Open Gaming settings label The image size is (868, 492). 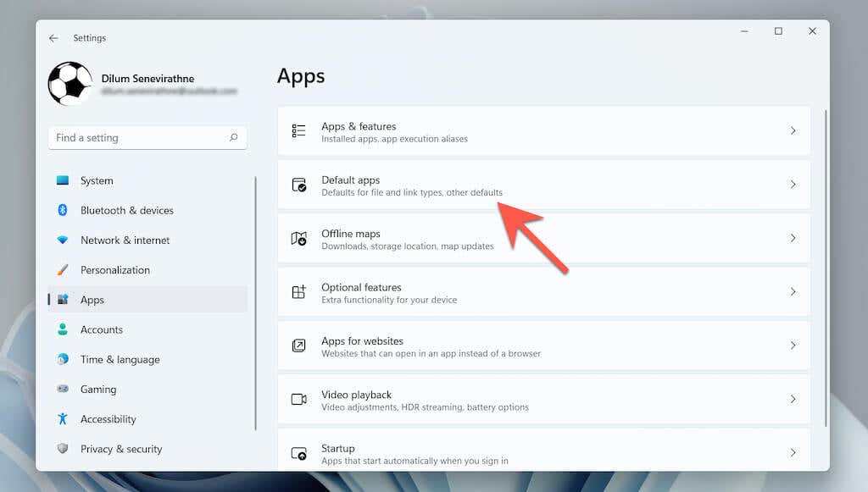(x=98, y=390)
